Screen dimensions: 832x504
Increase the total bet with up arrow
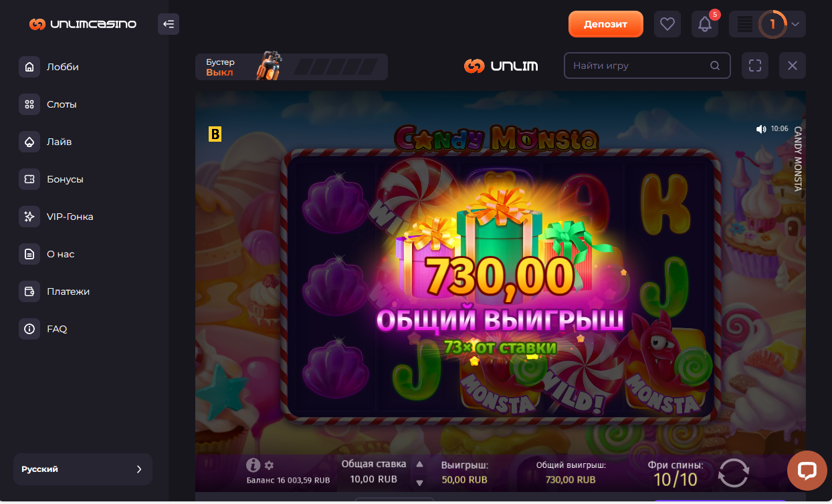click(420, 464)
